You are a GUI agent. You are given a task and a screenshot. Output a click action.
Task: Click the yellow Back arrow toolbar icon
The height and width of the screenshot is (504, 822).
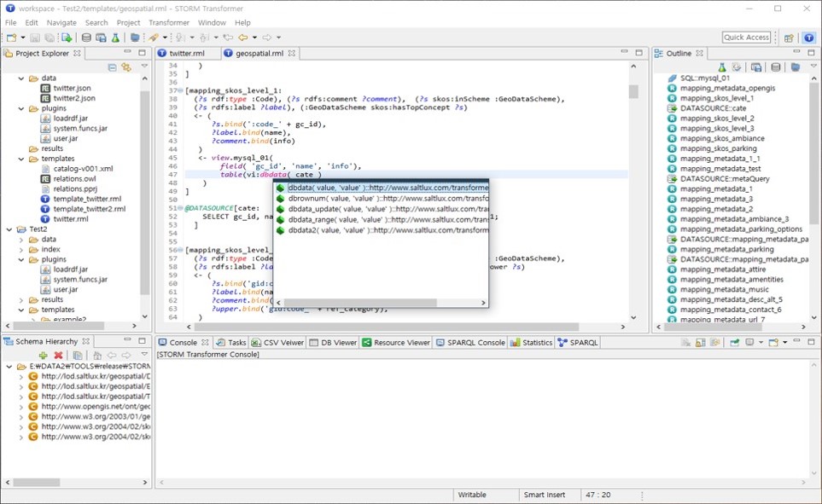pyautogui.click(x=242, y=38)
